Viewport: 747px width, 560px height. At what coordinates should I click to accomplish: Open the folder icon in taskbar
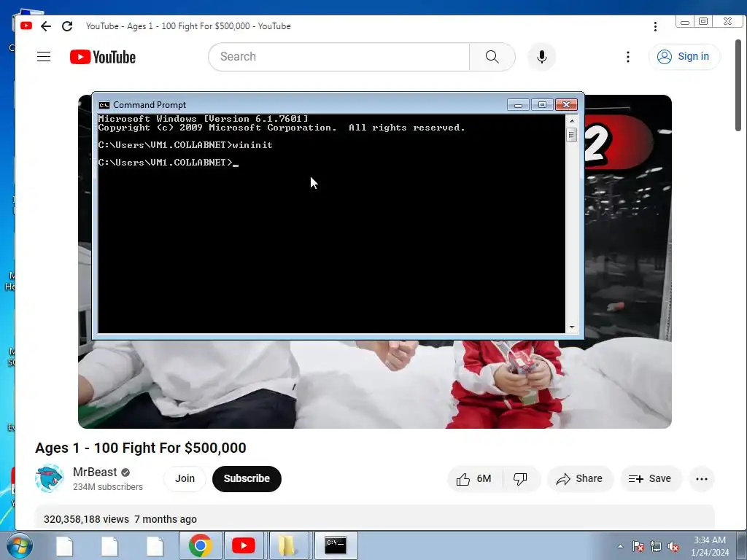pos(287,545)
